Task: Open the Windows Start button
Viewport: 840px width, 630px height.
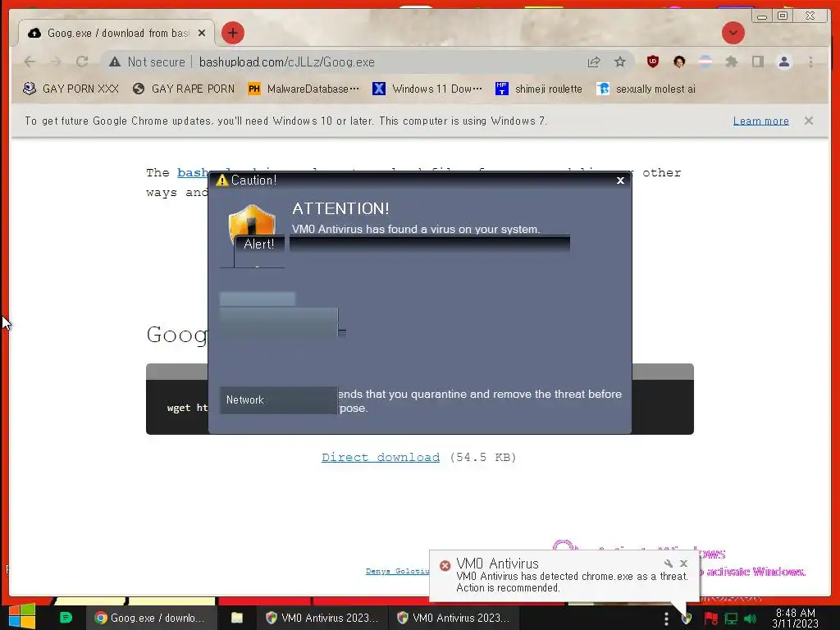Action: pyautogui.click(x=22, y=617)
